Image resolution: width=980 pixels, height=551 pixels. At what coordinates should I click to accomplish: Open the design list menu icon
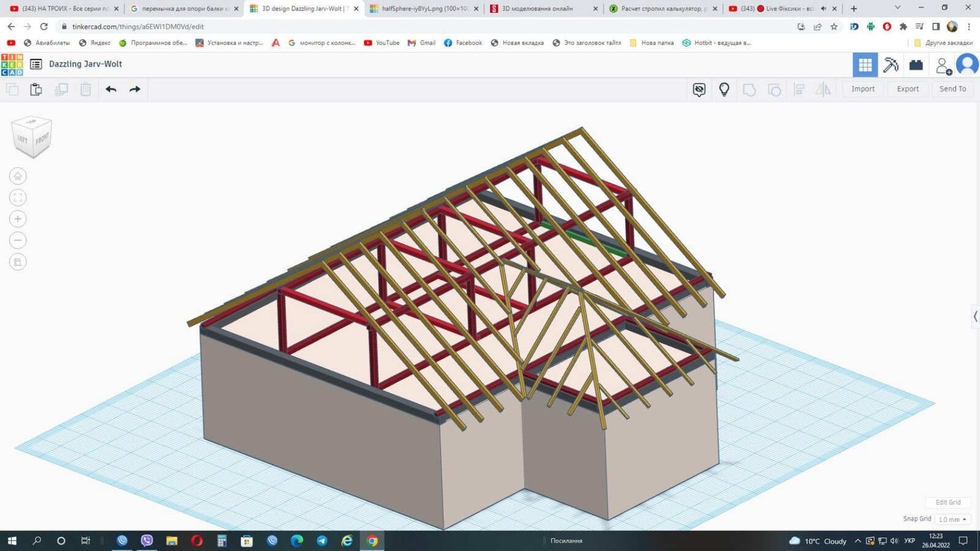[36, 64]
